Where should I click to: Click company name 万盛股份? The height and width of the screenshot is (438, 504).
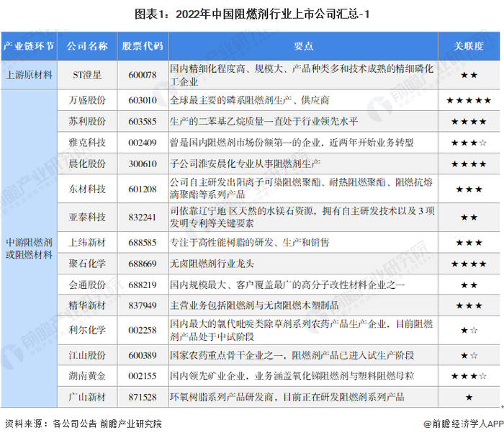tap(87, 100)
